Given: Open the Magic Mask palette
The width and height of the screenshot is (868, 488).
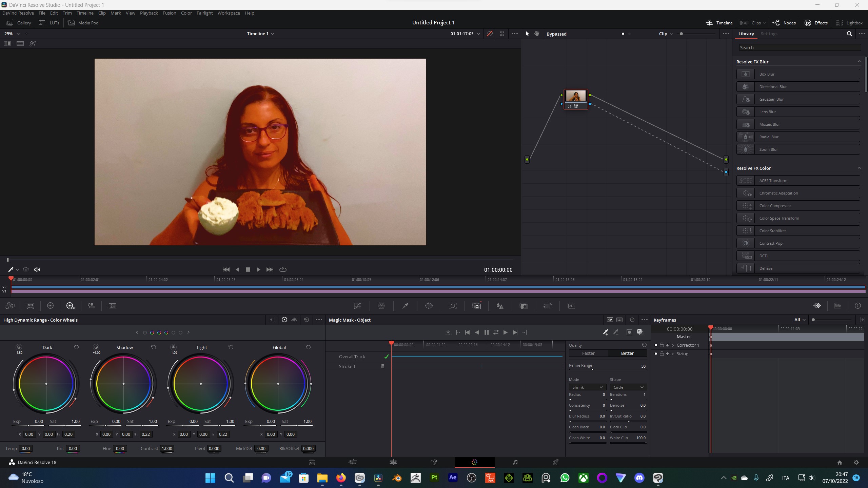Looking at the screenshot, I should point(476,306).
